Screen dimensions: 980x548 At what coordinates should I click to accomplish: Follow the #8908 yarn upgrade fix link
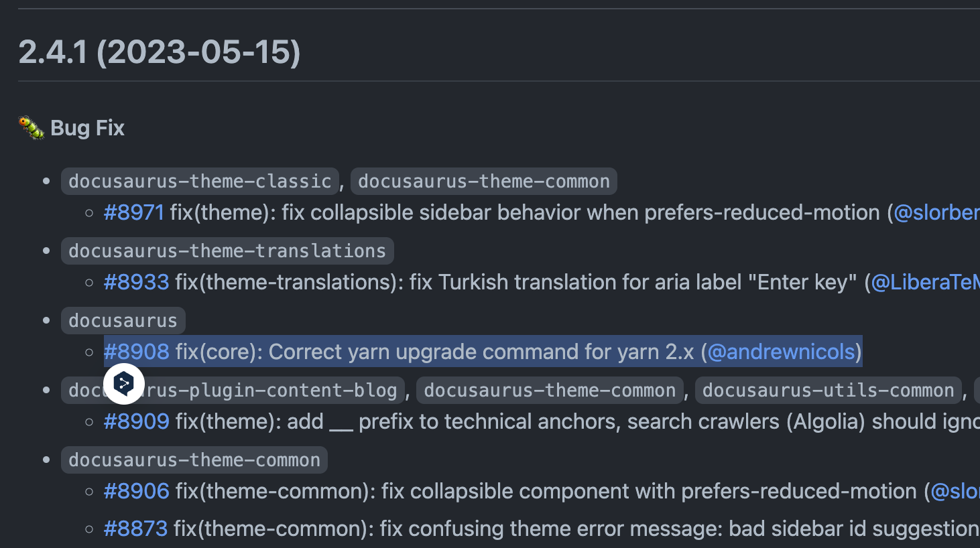[x=136, y=352]
